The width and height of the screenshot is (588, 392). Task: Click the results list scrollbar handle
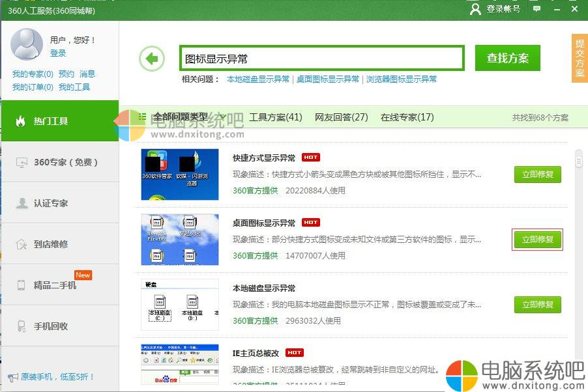coord(579,160)
